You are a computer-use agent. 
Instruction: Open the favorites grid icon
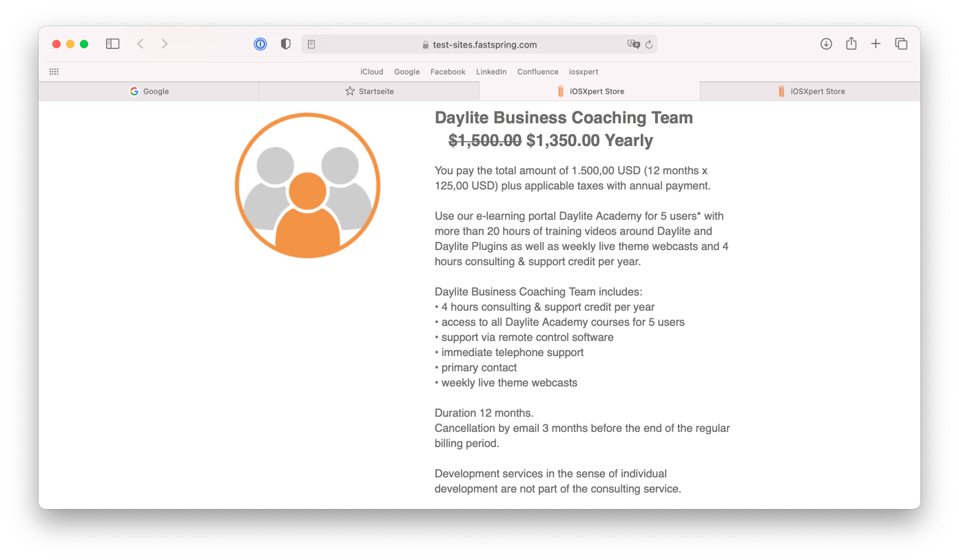coord(54,72)
